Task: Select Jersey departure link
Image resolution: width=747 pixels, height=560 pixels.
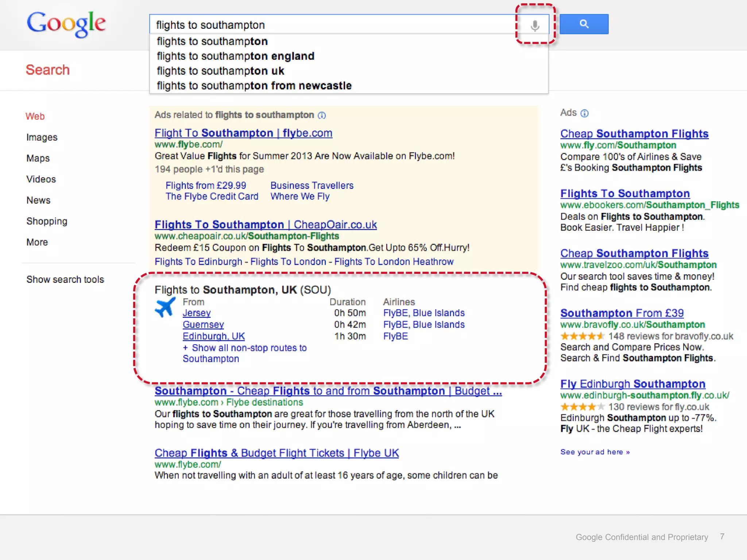Action: (x=197, y=313)
